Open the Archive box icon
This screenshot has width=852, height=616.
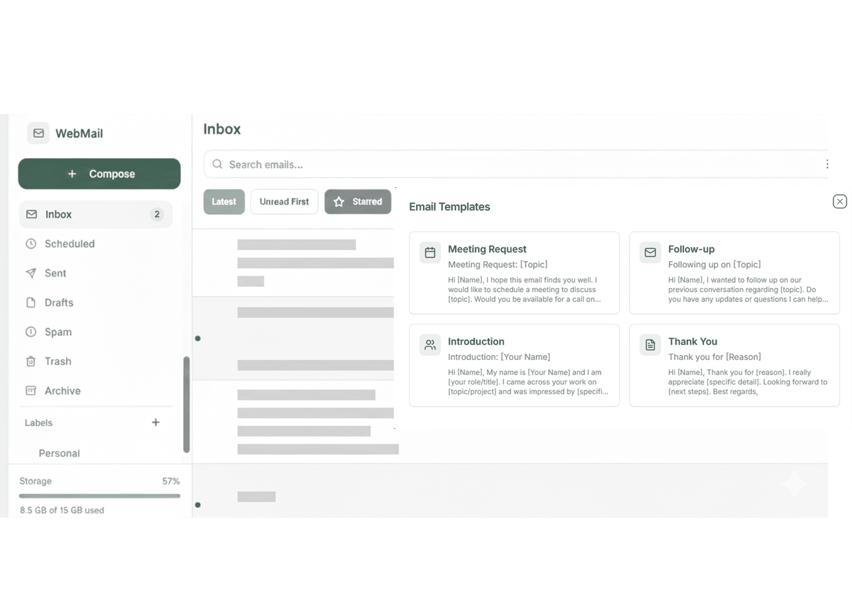click(31, 390)
